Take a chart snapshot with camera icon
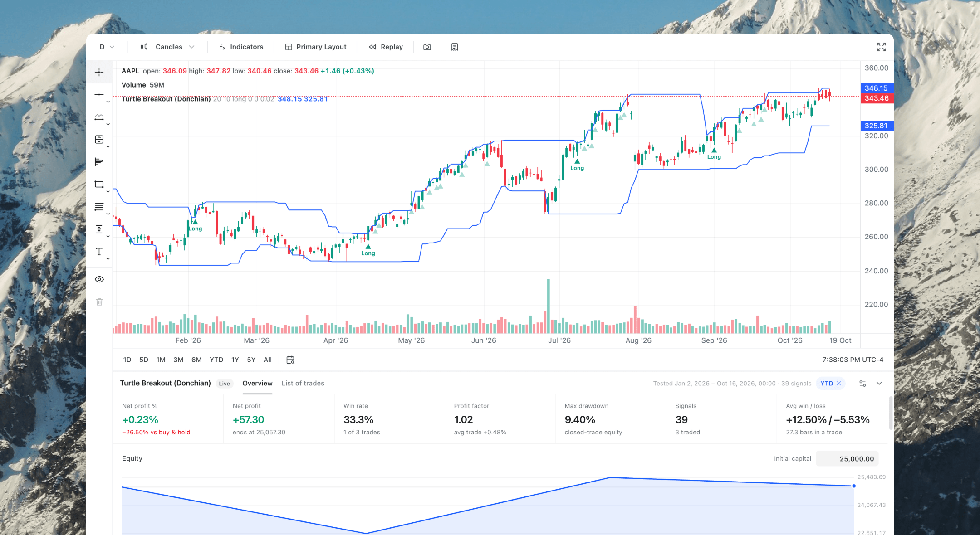The width and height of the screenshot is (980, 535). point(427,47)
